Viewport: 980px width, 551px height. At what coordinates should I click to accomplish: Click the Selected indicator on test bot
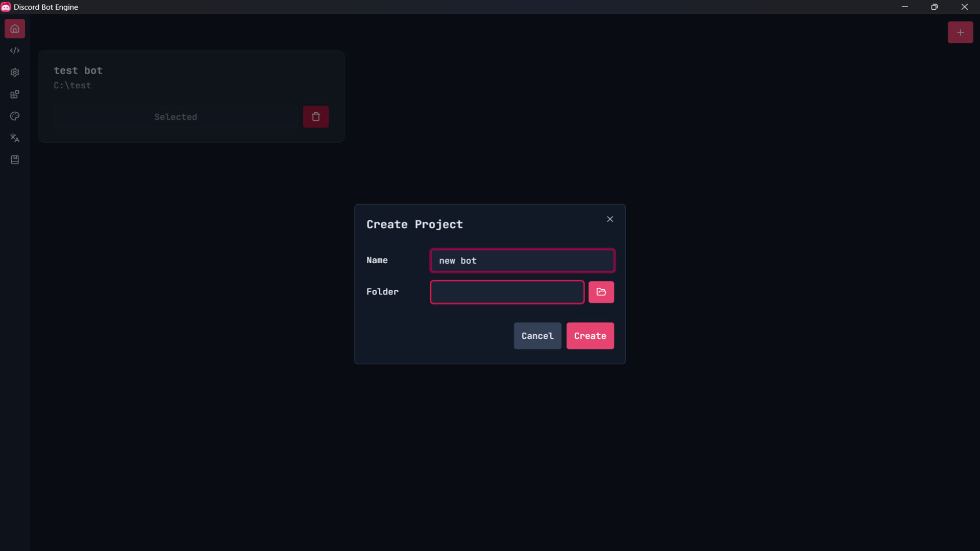click(x=176, y=117)
